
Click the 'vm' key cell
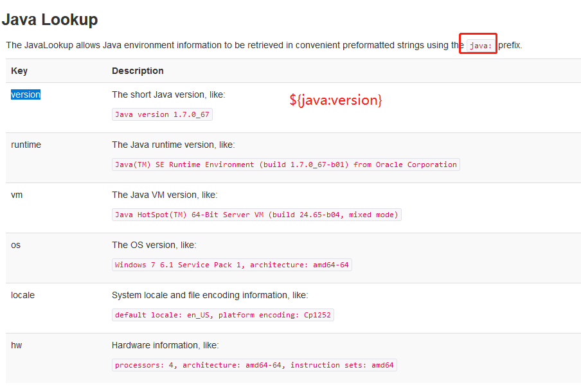(x=17, y=195)
